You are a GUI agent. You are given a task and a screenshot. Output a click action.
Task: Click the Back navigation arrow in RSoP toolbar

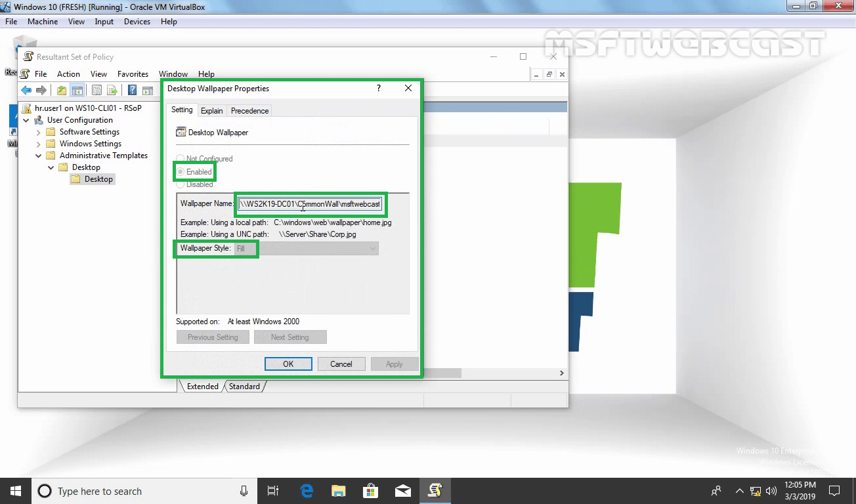point(26,90)
